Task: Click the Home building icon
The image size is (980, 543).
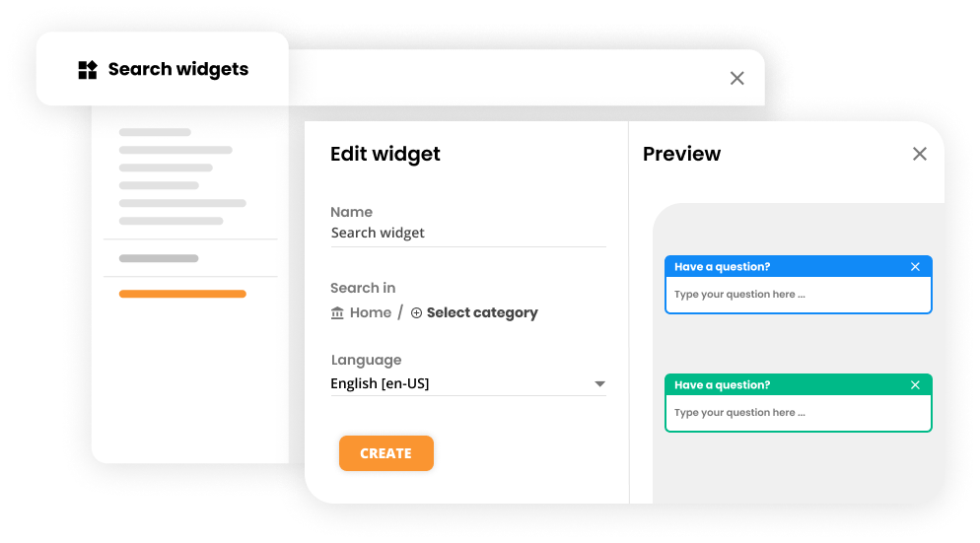Action: pos(337,312)
